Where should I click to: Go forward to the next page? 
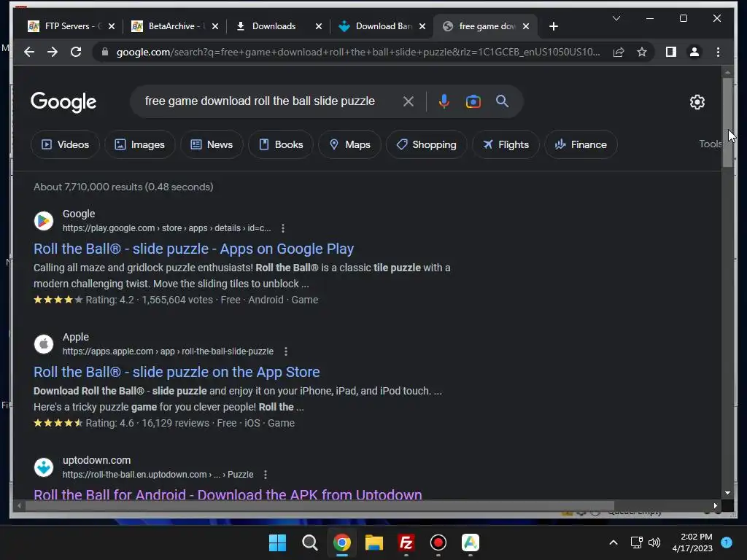[x=53, y=52]
